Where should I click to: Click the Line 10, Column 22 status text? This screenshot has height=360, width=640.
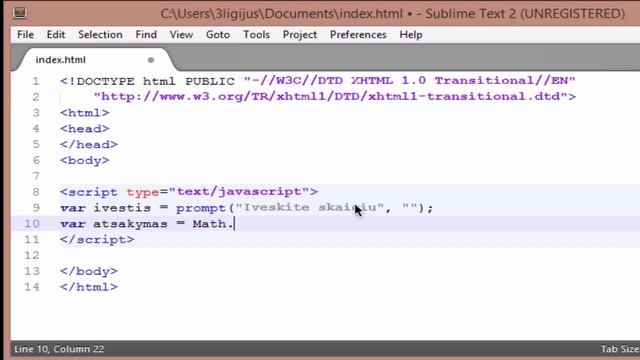pyautogui.click(x=59, y=349)
